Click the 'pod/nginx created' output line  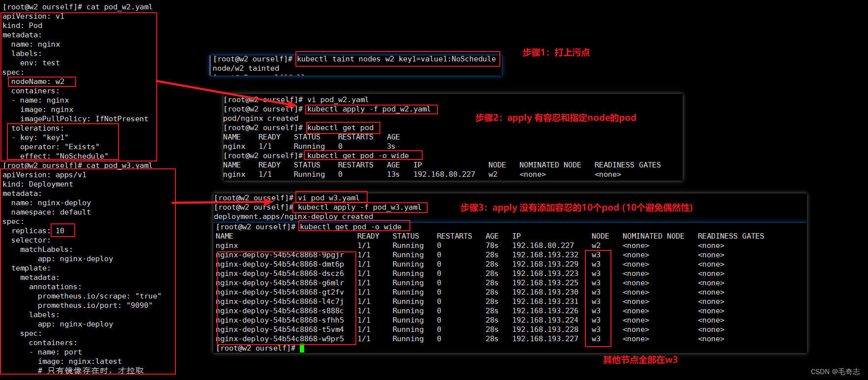(260, 118)
